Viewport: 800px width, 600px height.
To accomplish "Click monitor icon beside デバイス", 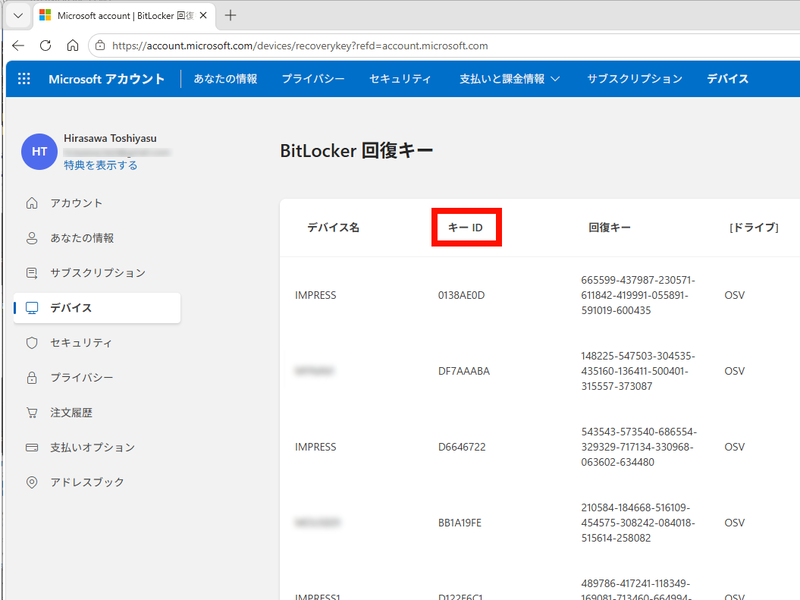I will tap(32, 308).
